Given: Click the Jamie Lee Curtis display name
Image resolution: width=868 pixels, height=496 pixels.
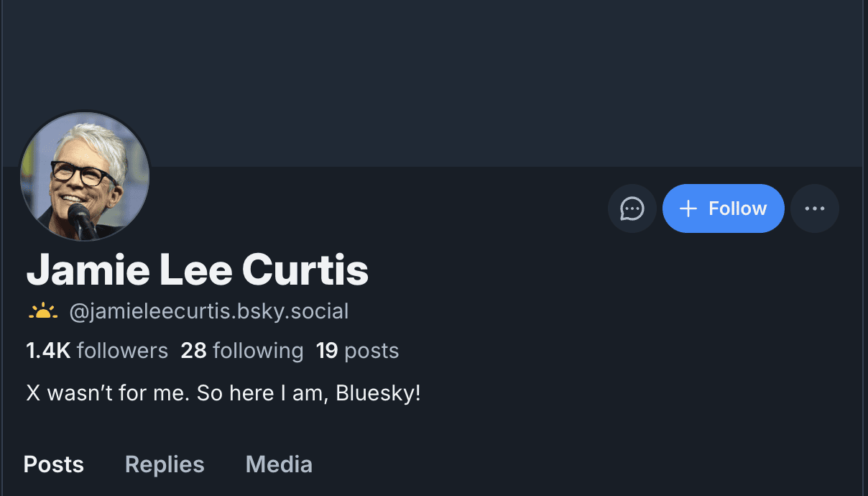Looking at the screenshot, I should [x=198, y=271].
